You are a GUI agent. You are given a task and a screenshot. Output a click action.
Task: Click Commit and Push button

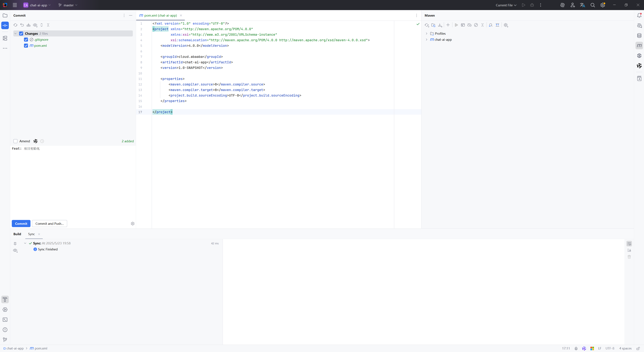[49, 224]
